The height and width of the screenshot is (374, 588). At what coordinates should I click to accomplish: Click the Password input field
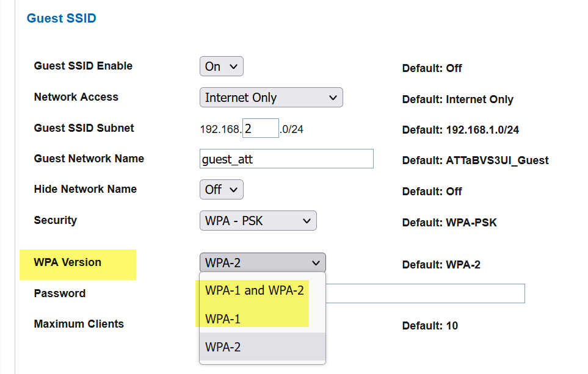pos(427,293)
